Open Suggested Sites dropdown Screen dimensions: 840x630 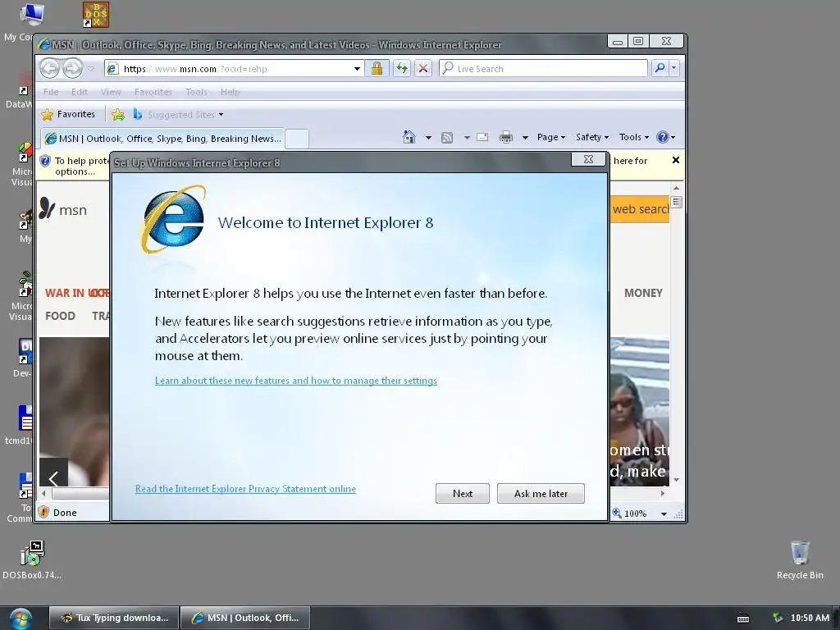(180, 115)
